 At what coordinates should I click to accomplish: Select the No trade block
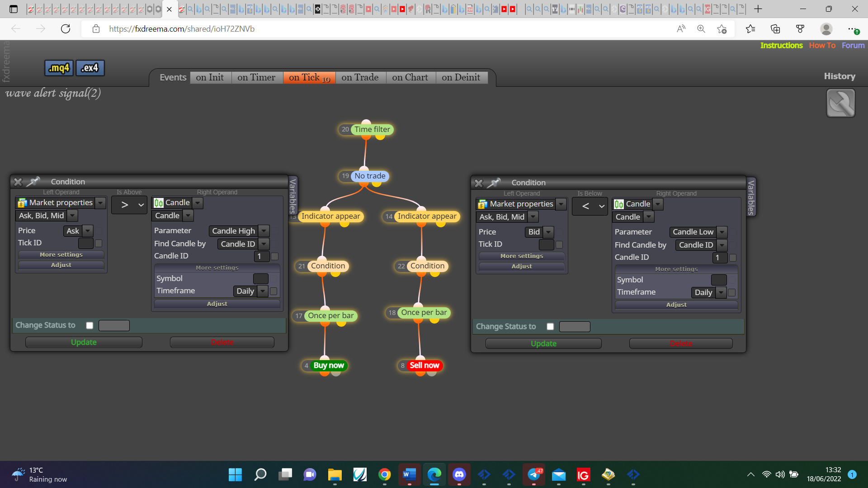(x=370, y=176)
